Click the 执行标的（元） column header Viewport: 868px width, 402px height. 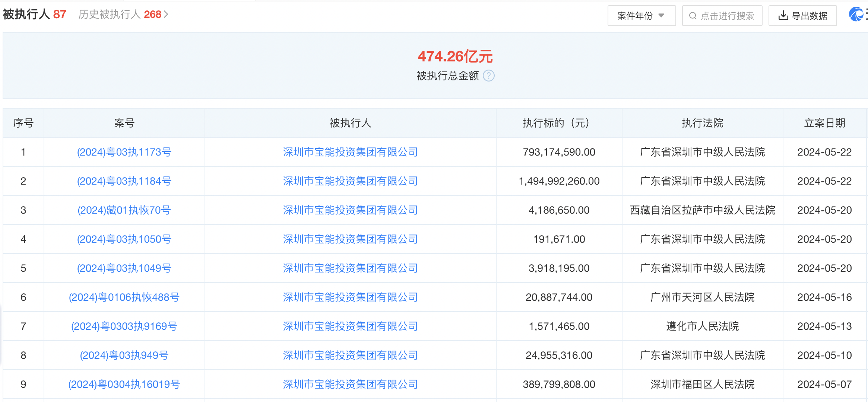[558, 123]
